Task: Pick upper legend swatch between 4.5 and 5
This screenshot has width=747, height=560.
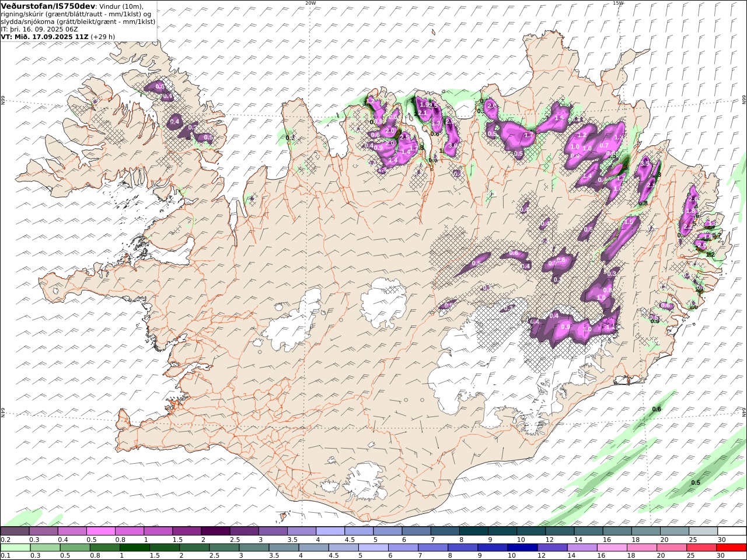Action: (358, 531)
